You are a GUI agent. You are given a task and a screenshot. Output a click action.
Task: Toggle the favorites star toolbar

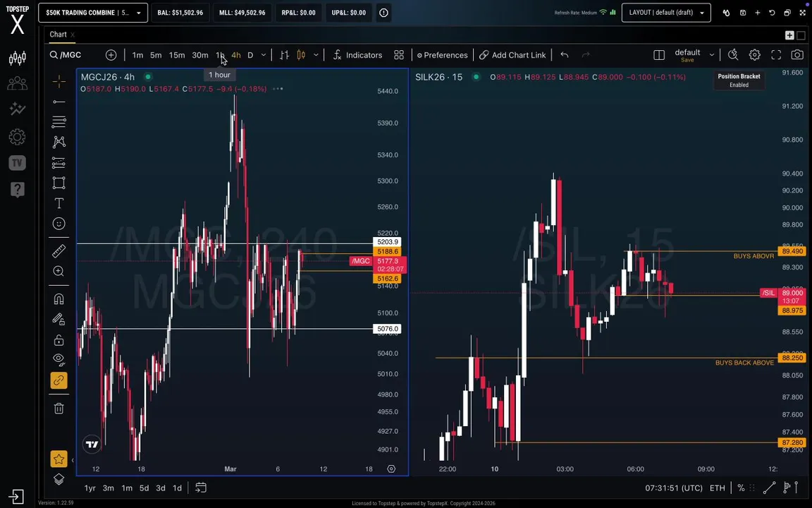pyautogui.click(x=59, y=459)
